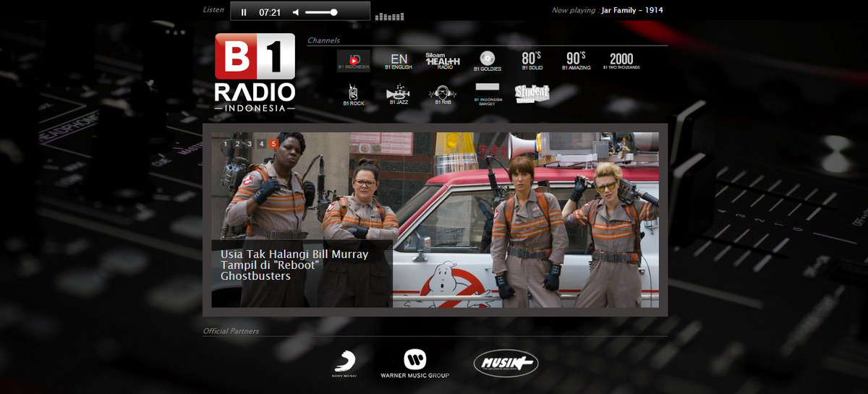This screenshot has height=394, width=868.
Task: Switch to the B1 RnB channel
Action: pos(443,95)
